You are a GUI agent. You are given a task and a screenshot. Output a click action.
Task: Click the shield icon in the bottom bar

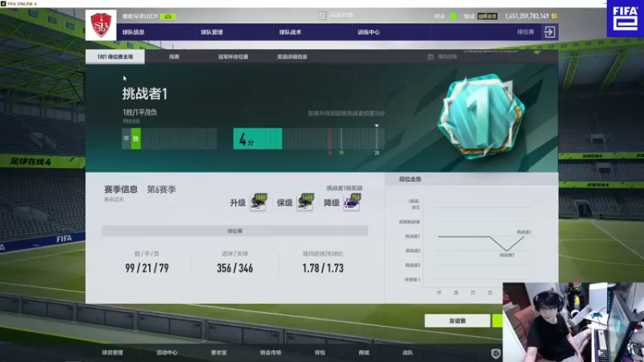(x=496, y=353)
